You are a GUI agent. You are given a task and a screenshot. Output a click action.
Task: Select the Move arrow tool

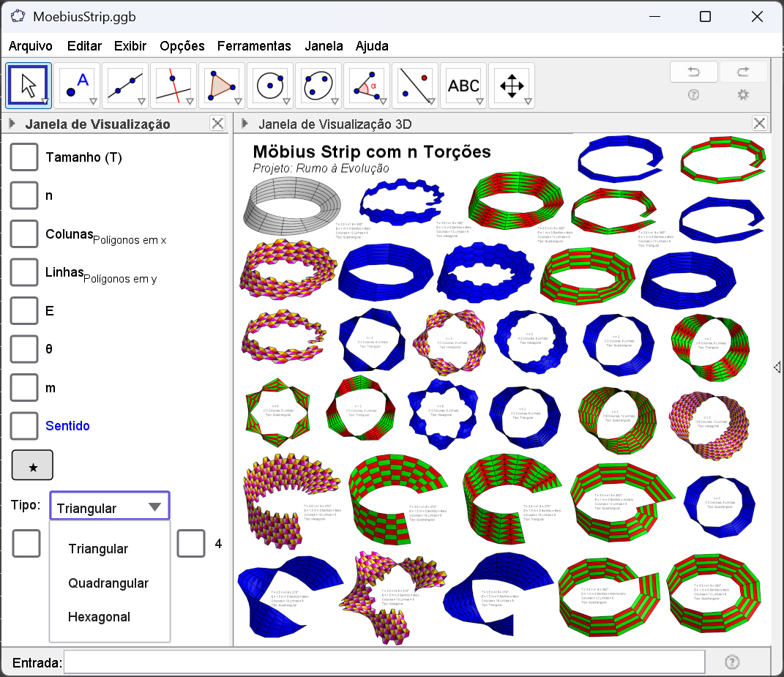[28, 86]
